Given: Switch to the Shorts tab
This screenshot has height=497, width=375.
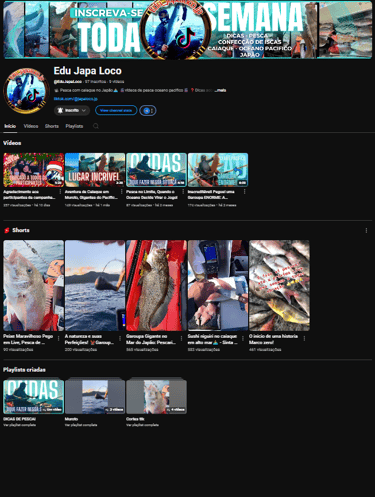Looking at the screenshot, I should (x=52, y=126).
